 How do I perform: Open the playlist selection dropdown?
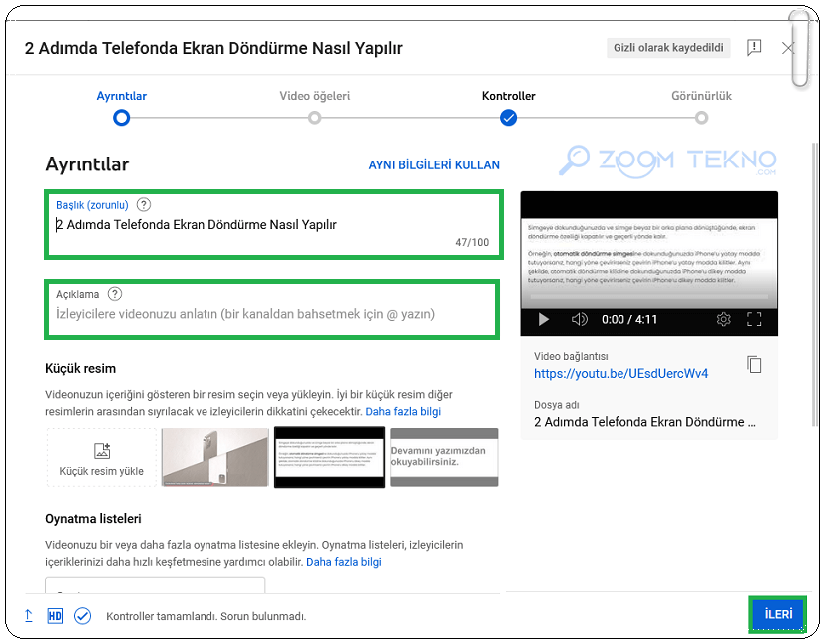click(156, 585)
